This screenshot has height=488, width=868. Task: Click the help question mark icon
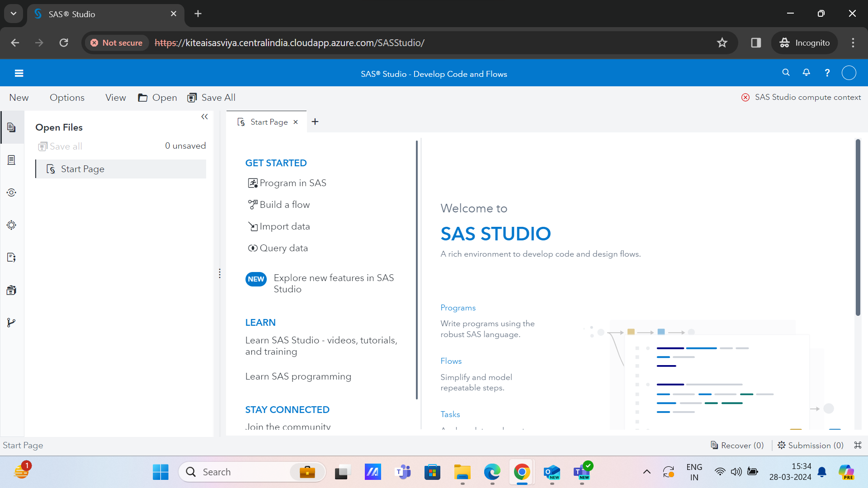coord(827,73)
